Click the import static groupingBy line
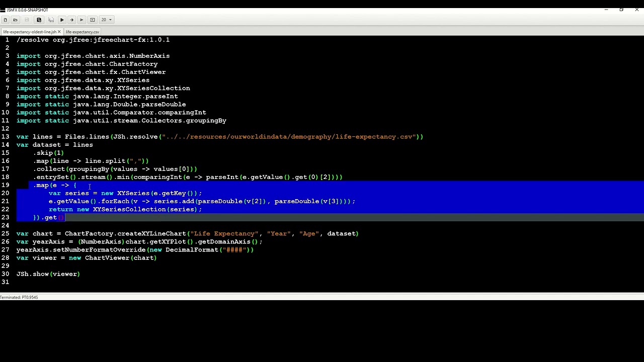The height and width of the screenshot is (362, 644). pos(121,120)
